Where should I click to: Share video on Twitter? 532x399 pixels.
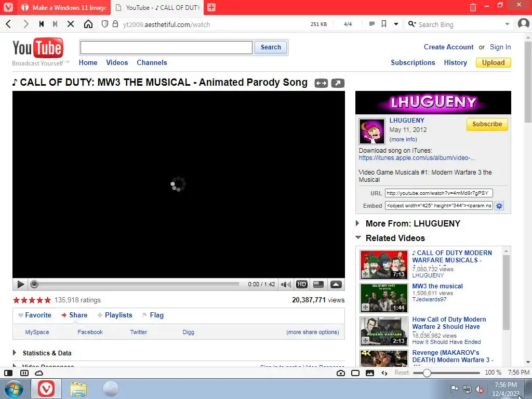click(138, 332)
